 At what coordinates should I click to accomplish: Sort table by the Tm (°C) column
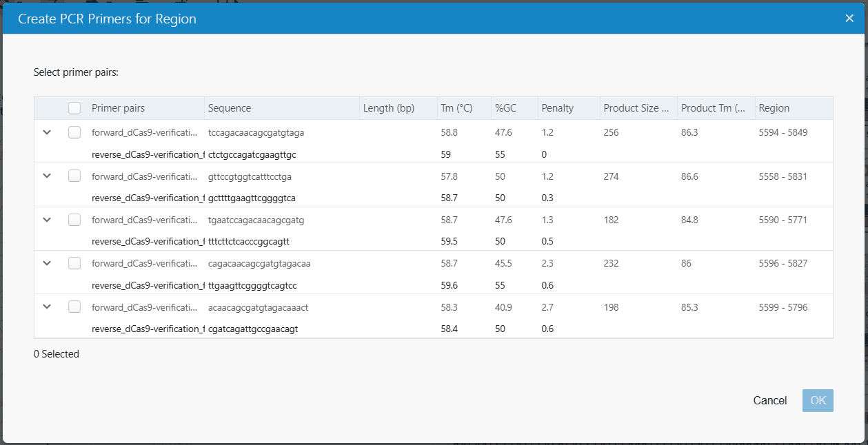coord(456,108)
